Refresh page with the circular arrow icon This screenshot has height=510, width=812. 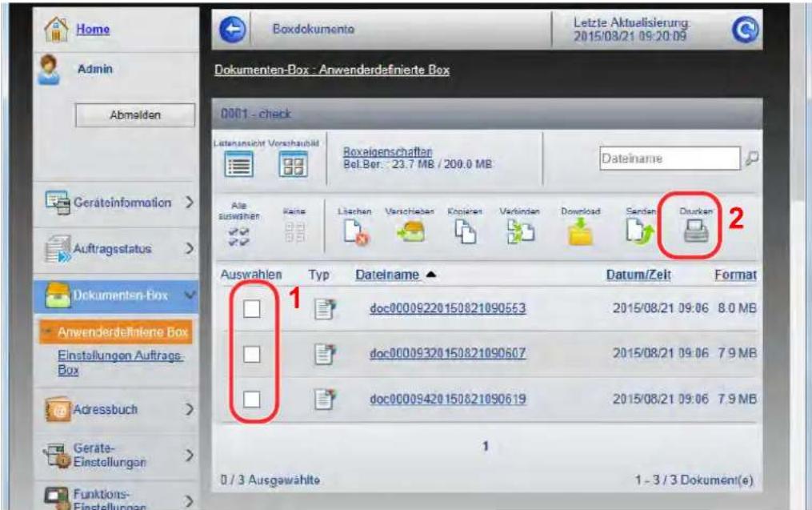[x=745, y=30]
